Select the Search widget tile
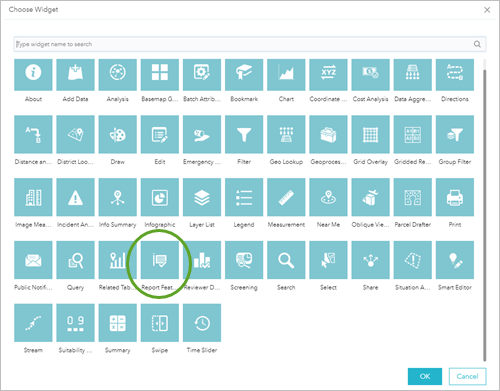 pyautogui.click(x=286, y=260)
